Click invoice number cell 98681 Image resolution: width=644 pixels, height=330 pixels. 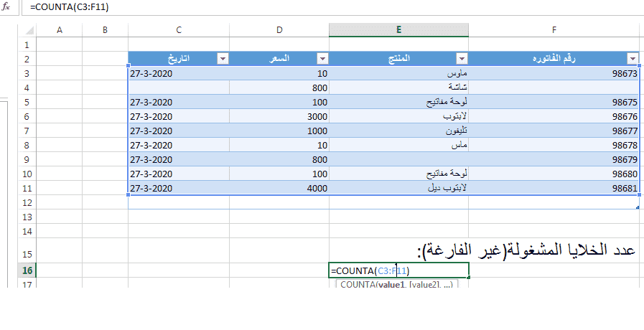tap(554, 189)
